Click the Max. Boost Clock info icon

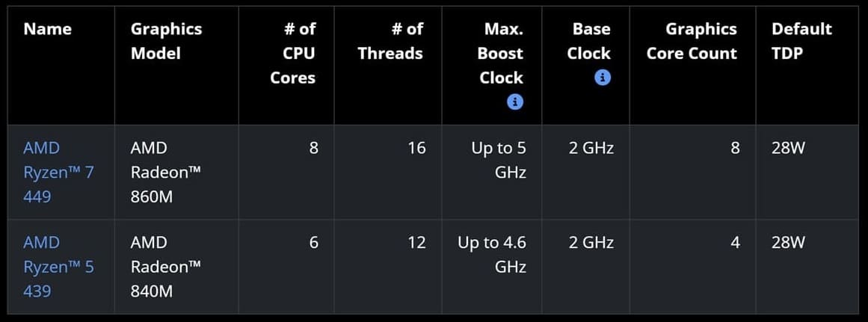[515, 102]
